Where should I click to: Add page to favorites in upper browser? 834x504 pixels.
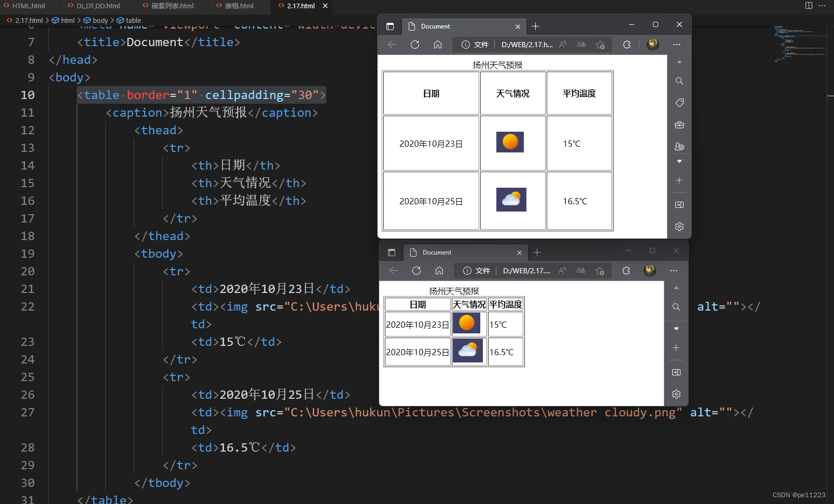click(x=600, y=45)
